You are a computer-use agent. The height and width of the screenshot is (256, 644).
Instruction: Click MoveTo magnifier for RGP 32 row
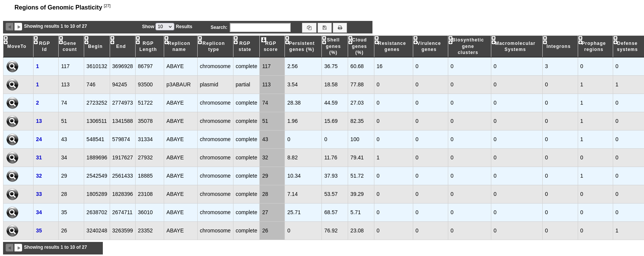click(12, 176)
